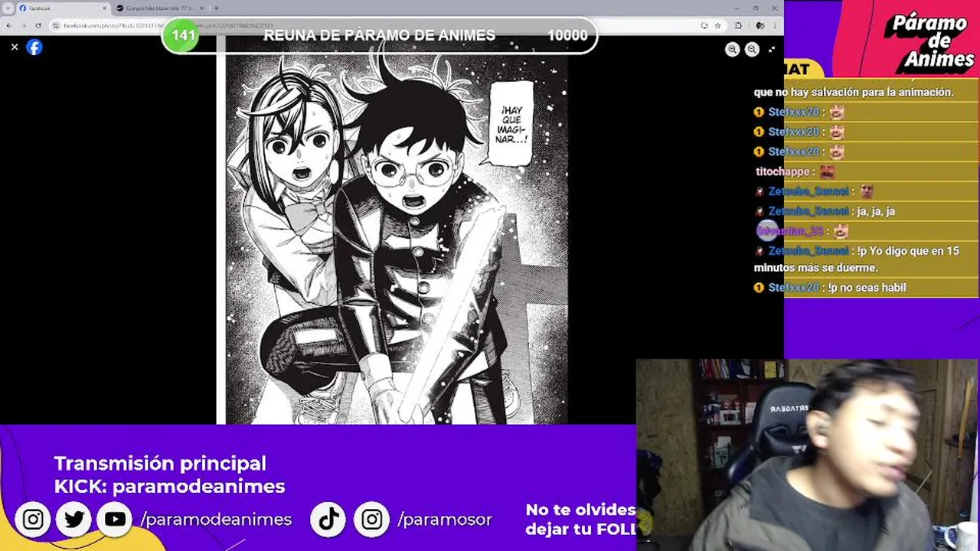Click the chat message 'ja, ja, ja'
The image size is (980, 551).
point(876,211)
